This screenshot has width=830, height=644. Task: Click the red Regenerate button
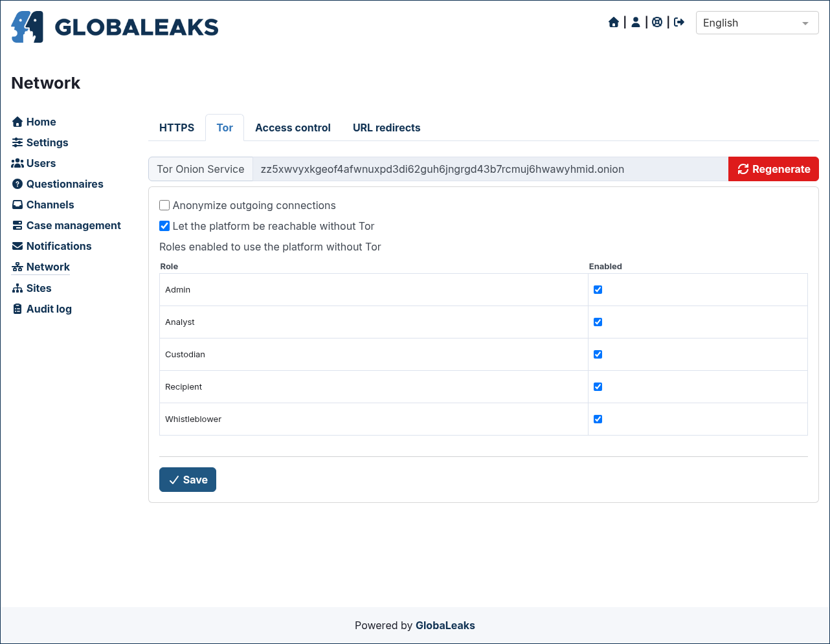click(774, 169)
